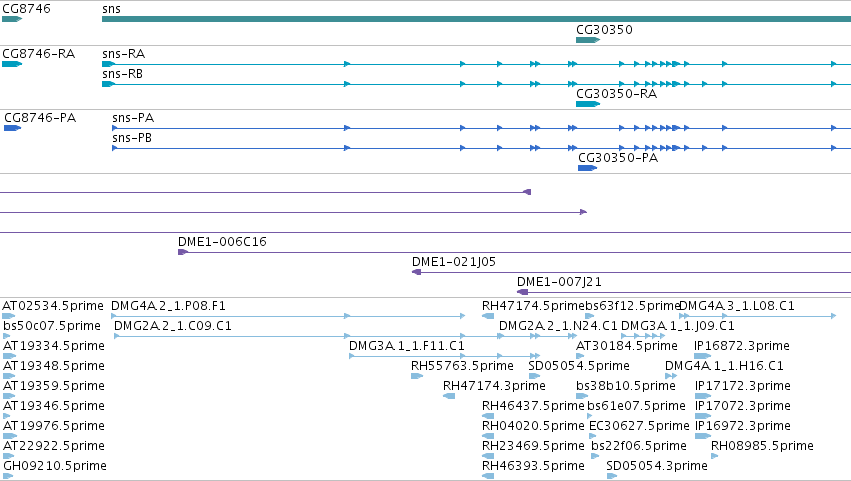The width and height of the screenshot is (851, 481).
Task: Click the bs22f06.5prime EST label
Action: coord(639,446)
